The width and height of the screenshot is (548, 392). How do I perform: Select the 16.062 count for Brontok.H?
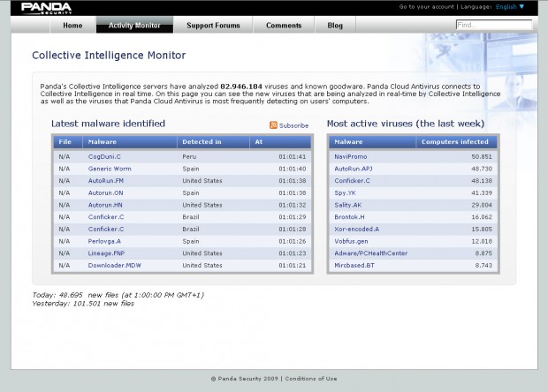pos(482,217)
